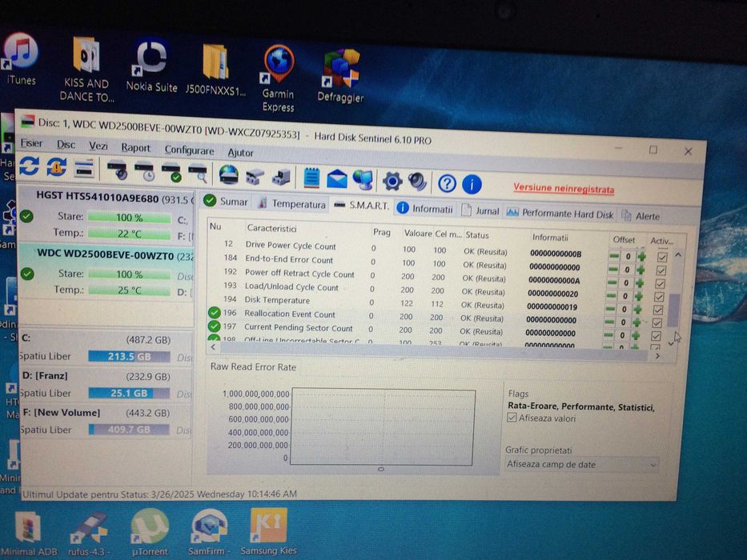The width and height of the screenshot is (747, 560).
Task: Open the Raport menu
Action: (136, 148)
